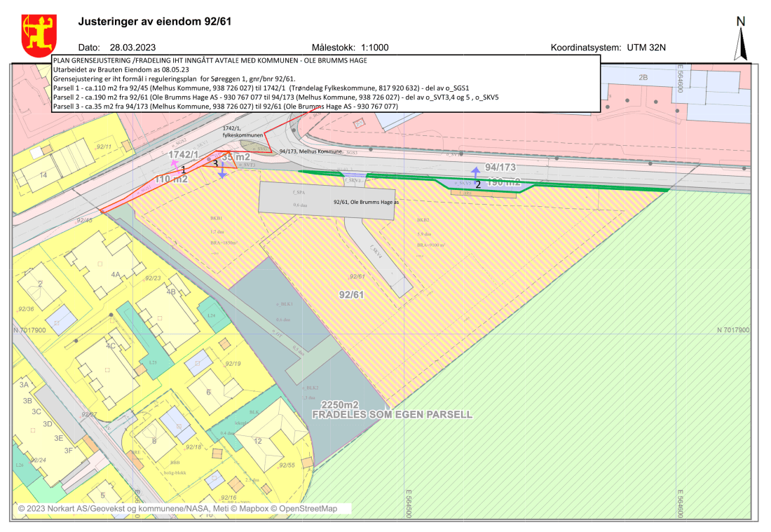Image resolution: width=771 pixels, height=532 pixels.
Task: Click the Målestokk 1:1000 scale text
Action: point(350,48)
